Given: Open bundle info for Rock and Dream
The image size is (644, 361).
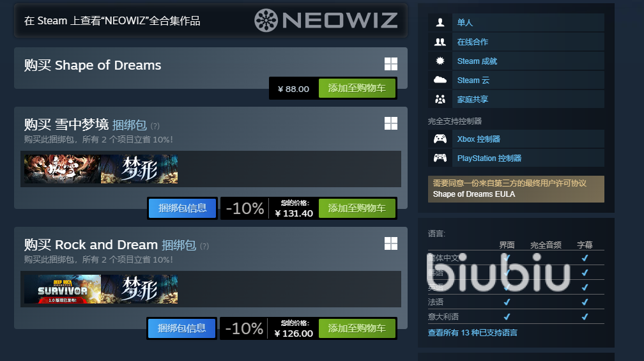Looking at the screenshot, I should [x=181, y=328].
